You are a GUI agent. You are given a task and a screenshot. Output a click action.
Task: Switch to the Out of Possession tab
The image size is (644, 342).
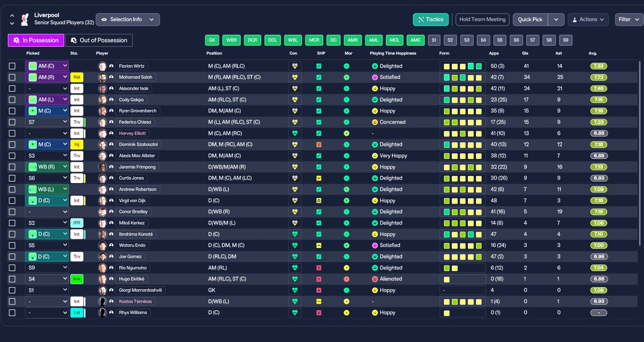pyautogui.click(x=99, y=40)
